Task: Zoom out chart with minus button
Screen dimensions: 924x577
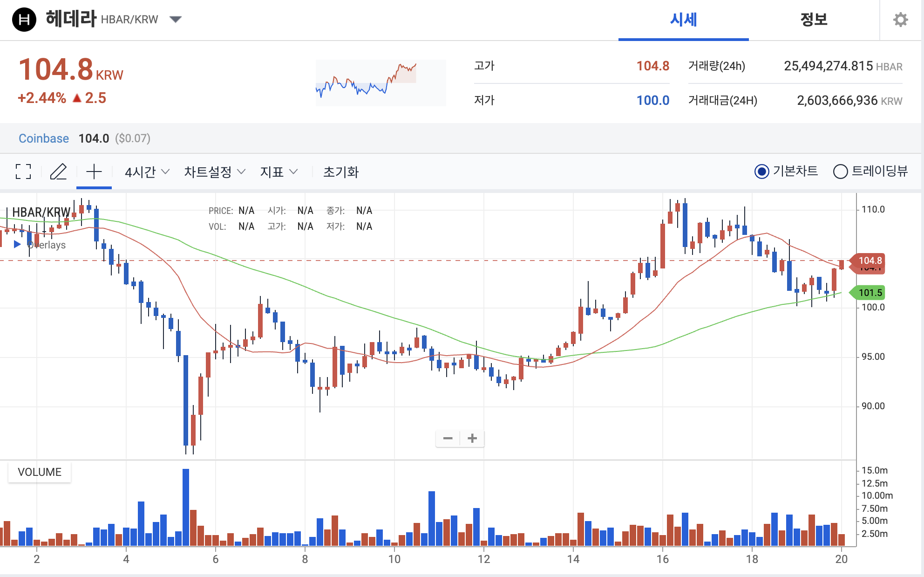Action: coord(448,438)
